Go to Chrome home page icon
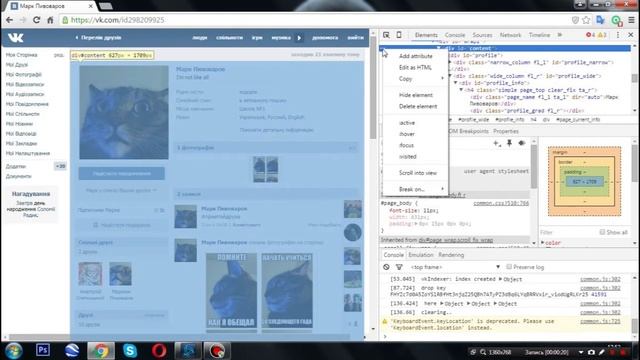 50,20
